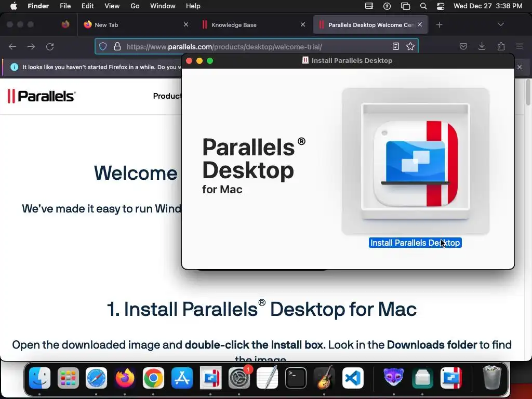Click the keyboard layout menu bar icon

pos(369,6)
